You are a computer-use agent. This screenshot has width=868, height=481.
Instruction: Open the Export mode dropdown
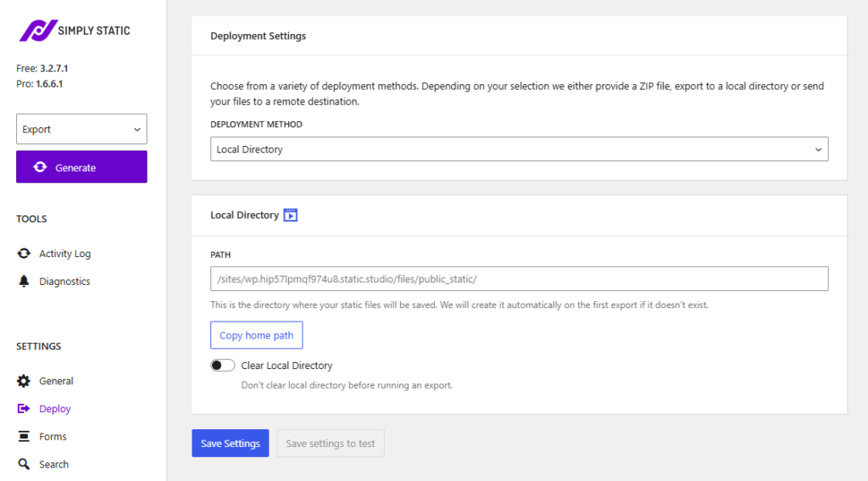pyautogui.click(x=81, y=129)
